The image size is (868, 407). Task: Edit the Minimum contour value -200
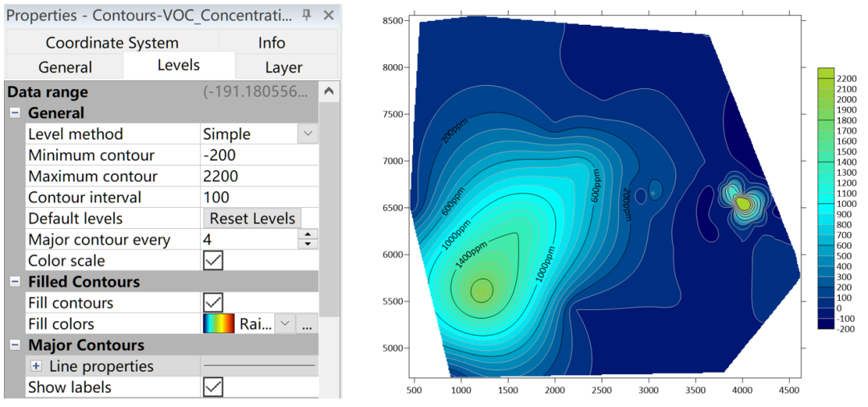[x=259, y=156]
